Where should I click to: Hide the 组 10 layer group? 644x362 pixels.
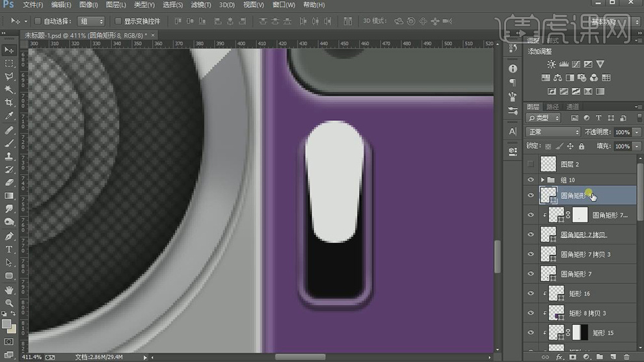pos(531,180)
